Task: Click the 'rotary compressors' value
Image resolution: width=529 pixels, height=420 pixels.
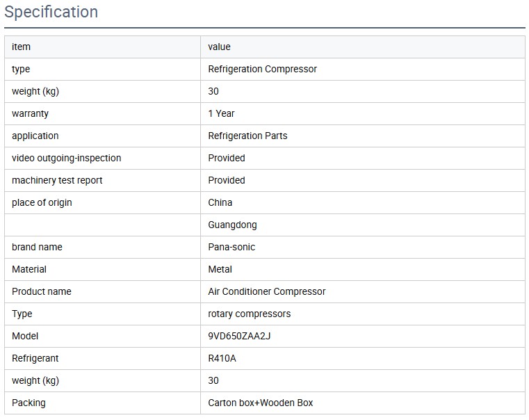Action: point(249,314)
